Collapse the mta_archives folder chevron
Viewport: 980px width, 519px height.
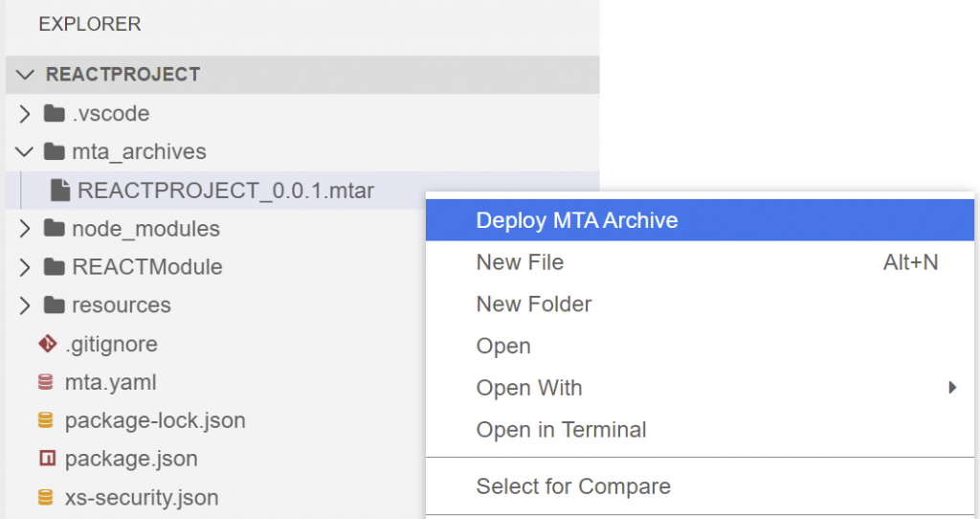[24, 152]
